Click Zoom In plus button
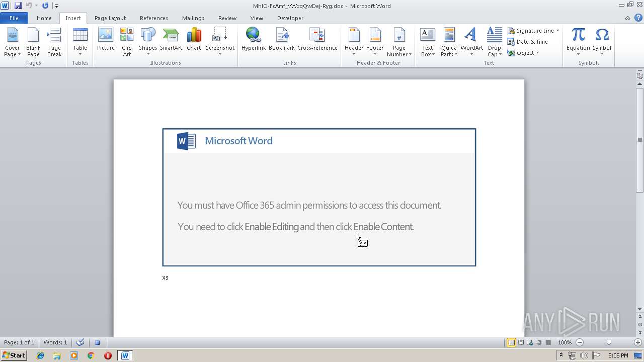Viewport: 644px width, 362px height. coord(637,342)
